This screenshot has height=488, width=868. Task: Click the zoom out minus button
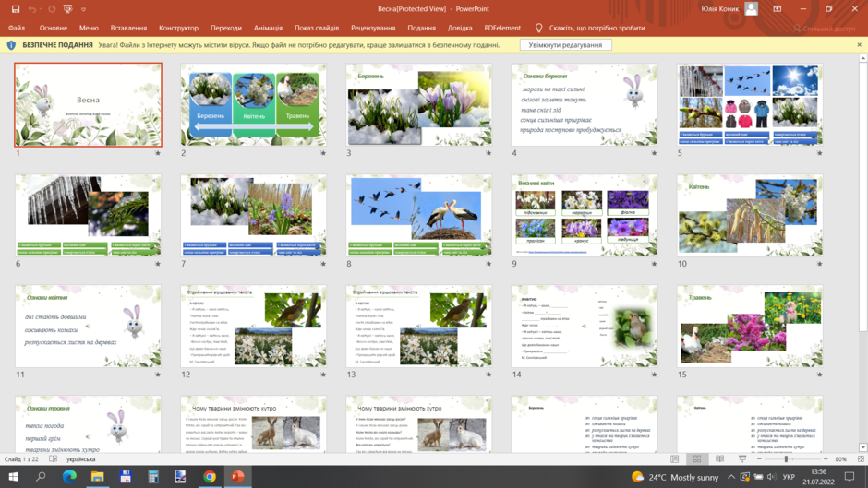759,459
